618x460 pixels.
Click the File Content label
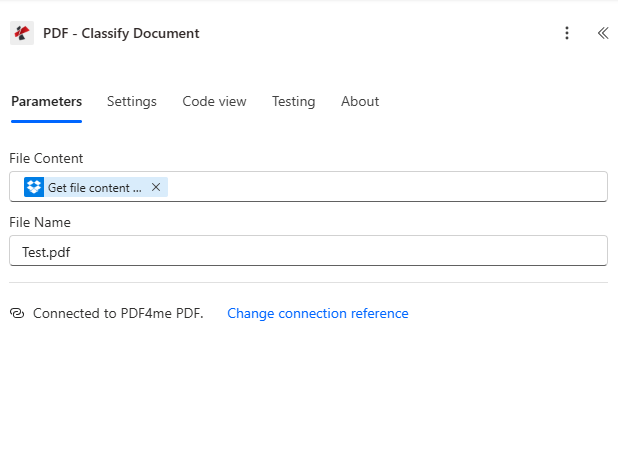tap(46, 158)
